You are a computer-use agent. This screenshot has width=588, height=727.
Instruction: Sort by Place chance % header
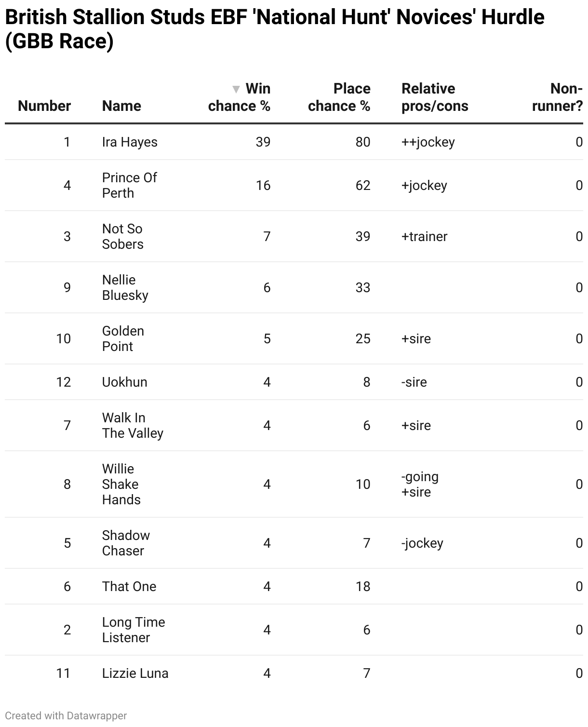click(339, 97)
